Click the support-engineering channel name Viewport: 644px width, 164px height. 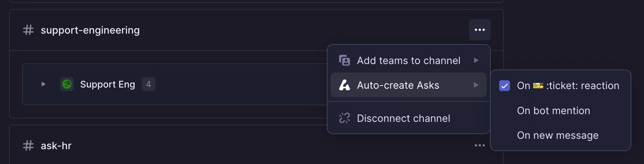click(x=90, y=30)
